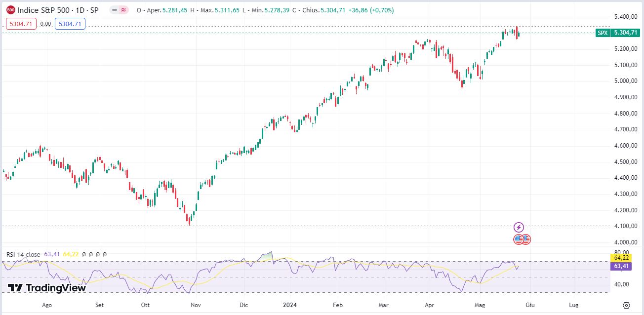Click the Ott label on time axis
This screenshot has width=644, height=315.
pyautogui.click(x=146, y=305)
